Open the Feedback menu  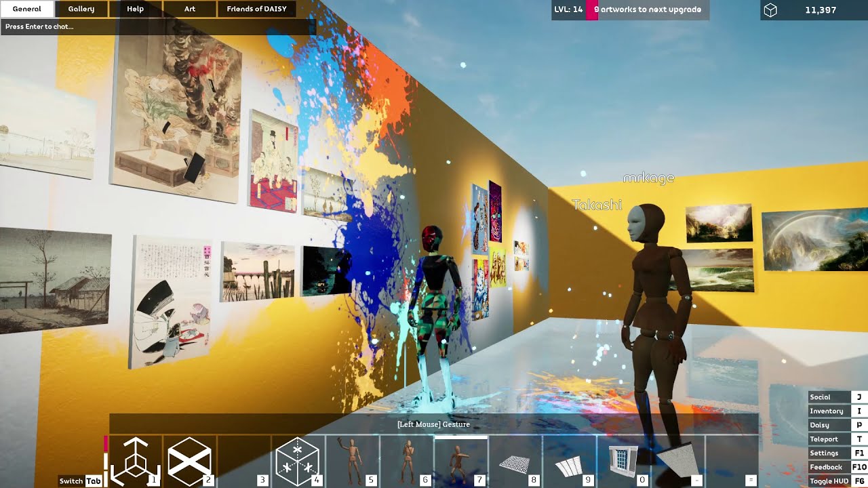tap(837, 467)
